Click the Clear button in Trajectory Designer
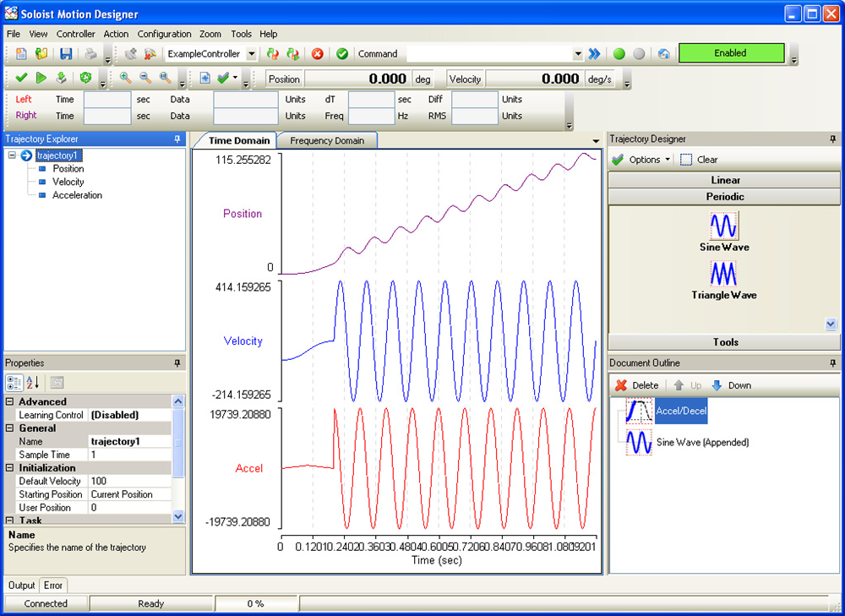 pyautogui.click(x=699, y=160)
